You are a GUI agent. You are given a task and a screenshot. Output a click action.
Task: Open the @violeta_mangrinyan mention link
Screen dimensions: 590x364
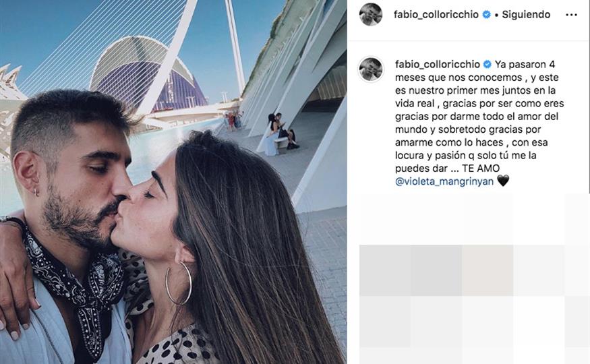click(x=444, y=181)
